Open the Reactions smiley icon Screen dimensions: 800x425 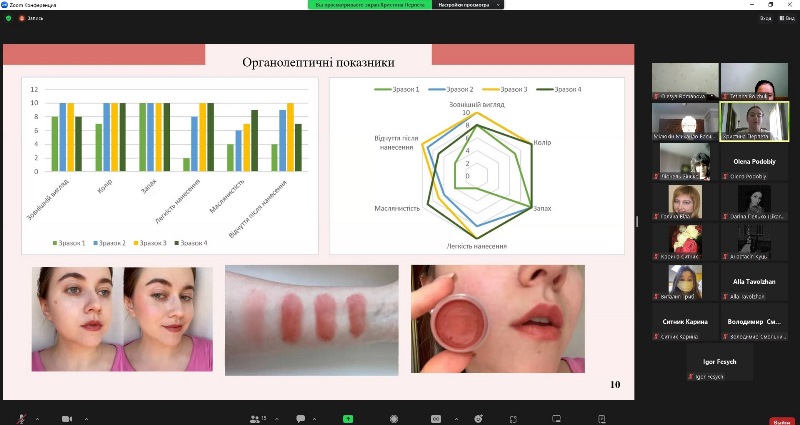pyautogui.click(x=478, y=419)
